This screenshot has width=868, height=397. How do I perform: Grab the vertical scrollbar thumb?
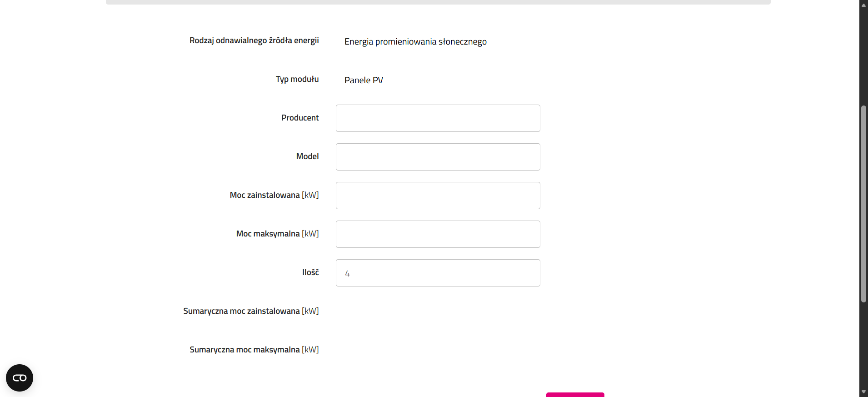pyautogui.click(x=863, y=204)
